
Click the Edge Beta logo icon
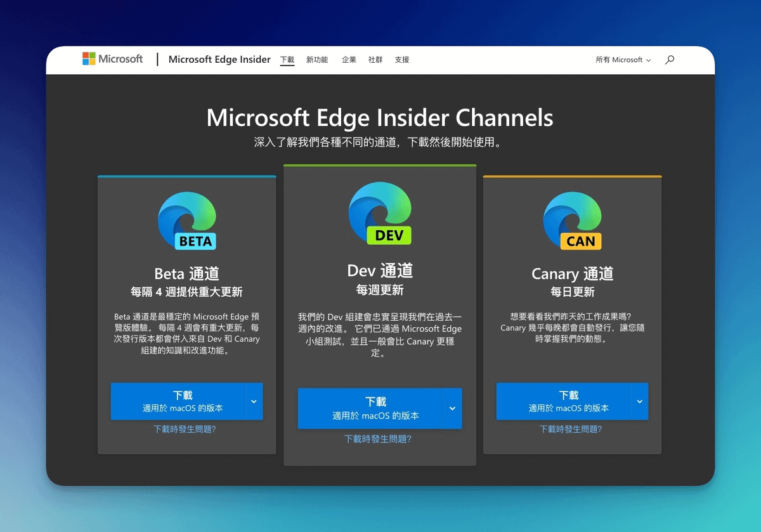point(187,220)
